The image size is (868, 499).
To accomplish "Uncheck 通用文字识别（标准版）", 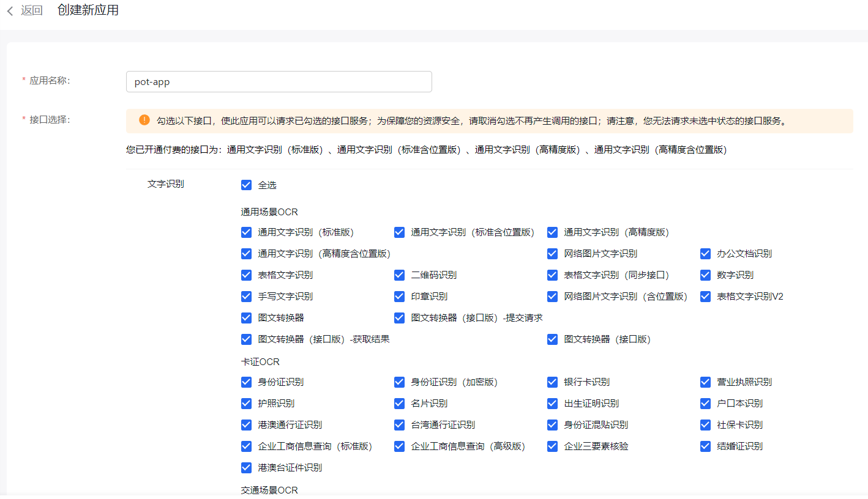I will point(246,232).
